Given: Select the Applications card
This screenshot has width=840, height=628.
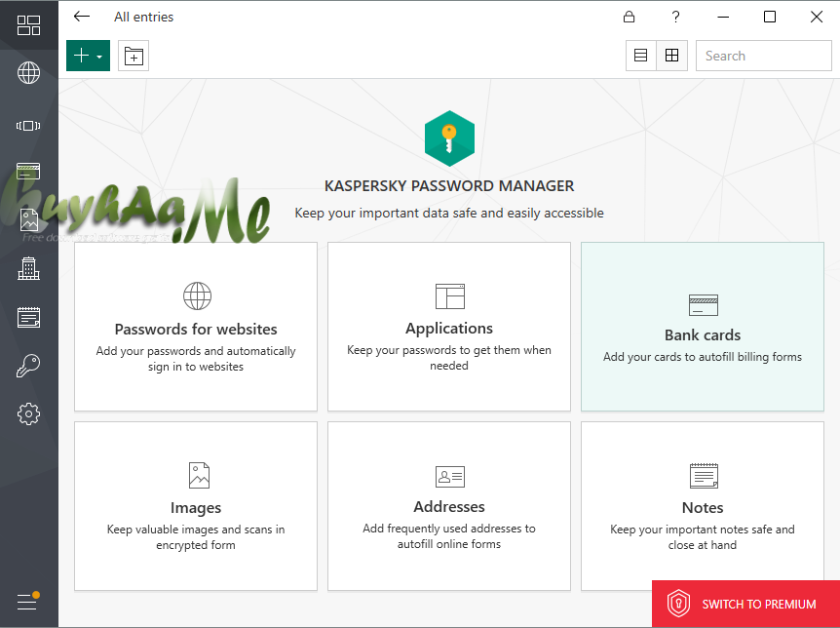Looking at the screenshot, I should point(449,327).
